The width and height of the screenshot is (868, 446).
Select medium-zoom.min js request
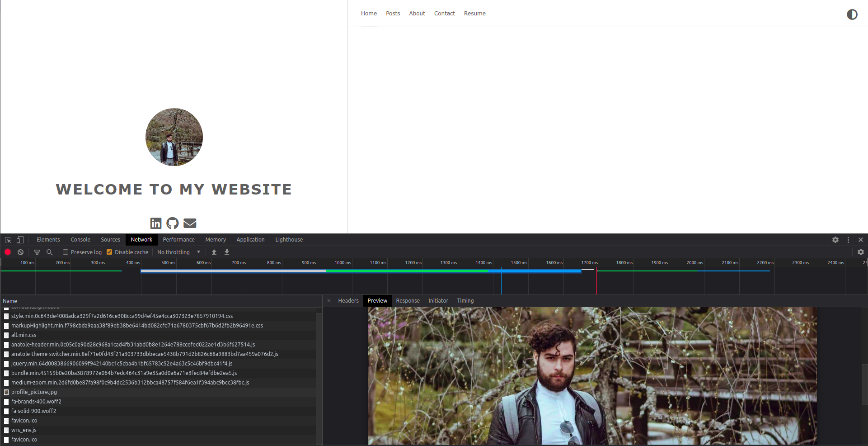[158, 383]
